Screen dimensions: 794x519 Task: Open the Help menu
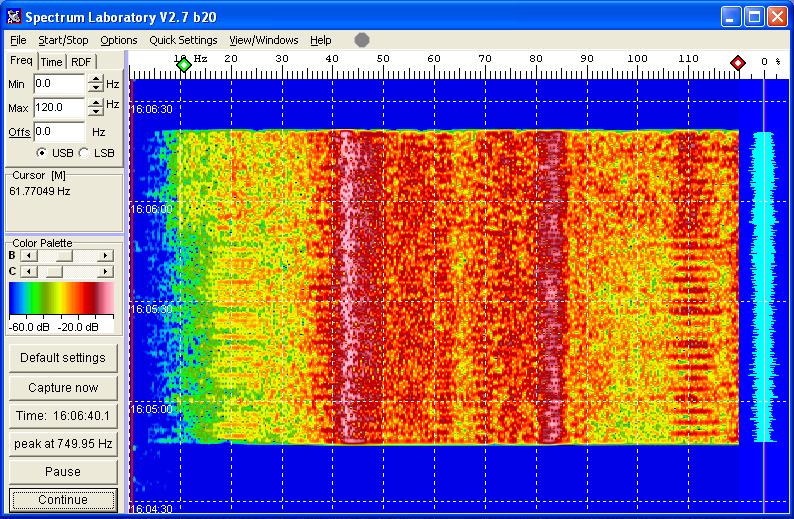321,40
